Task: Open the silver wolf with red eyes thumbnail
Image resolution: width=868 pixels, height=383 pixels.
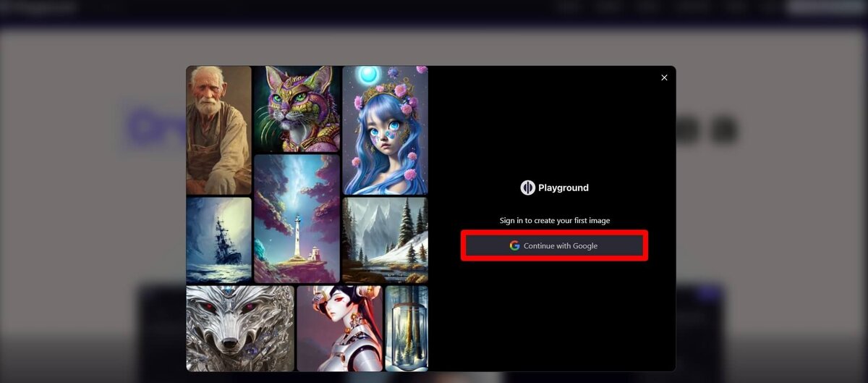Action: click(240, 328)
